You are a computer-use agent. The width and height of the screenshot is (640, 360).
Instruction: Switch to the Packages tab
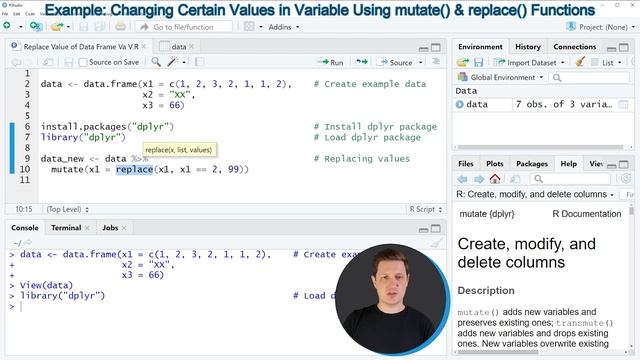coord(532,164)
